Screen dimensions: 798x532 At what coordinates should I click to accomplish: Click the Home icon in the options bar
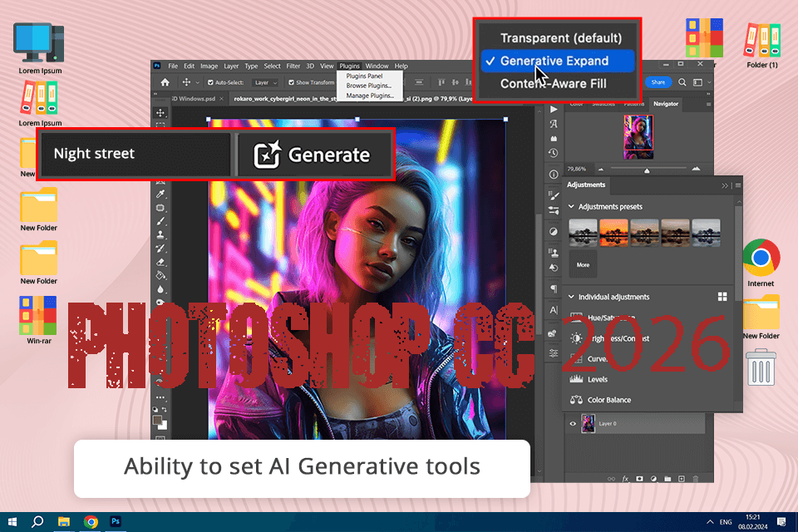point(166,81)
